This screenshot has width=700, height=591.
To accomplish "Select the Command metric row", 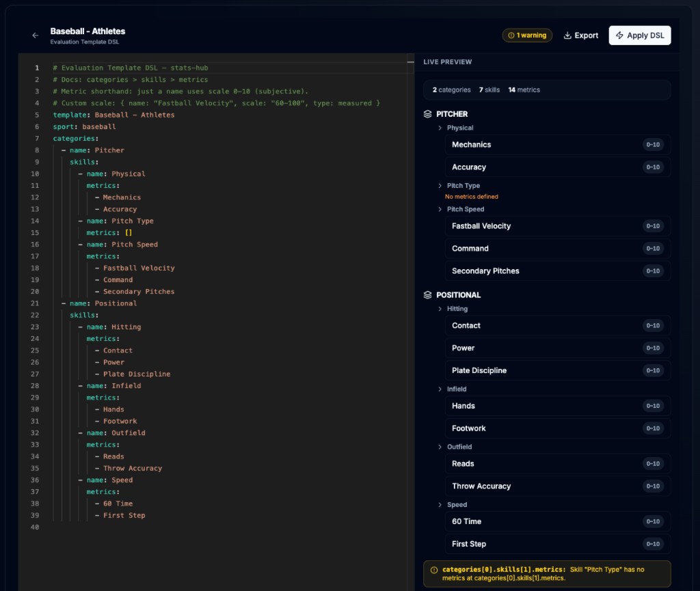I will pos(558,249).
